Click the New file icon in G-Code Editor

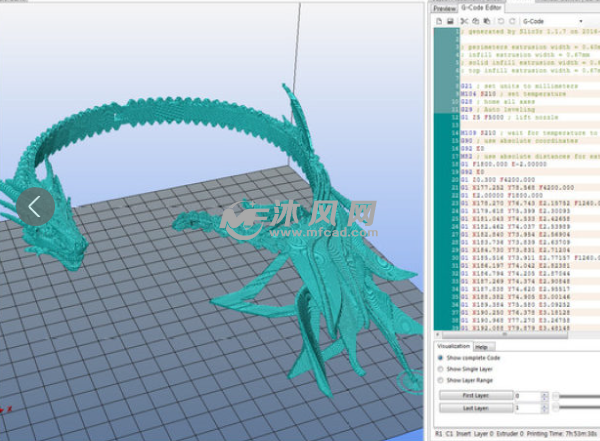click(439, 21)
